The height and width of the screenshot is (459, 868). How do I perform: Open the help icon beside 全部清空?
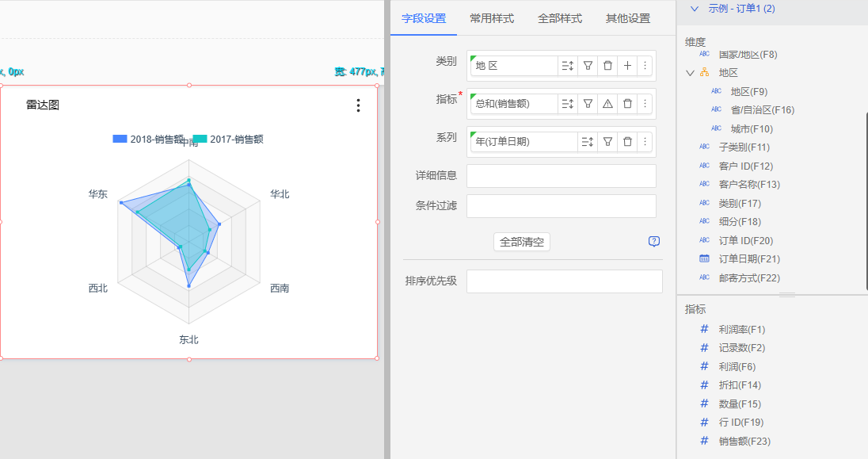653,242
